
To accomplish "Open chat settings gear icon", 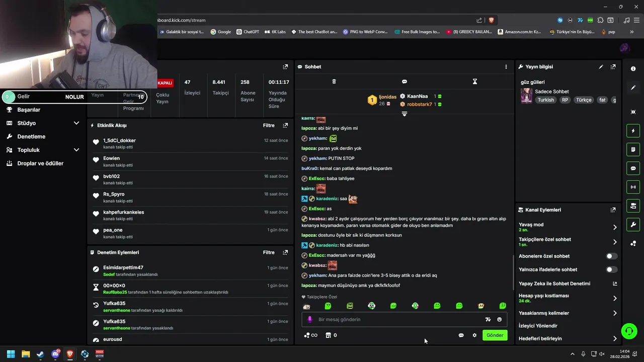I will point(474,335).
